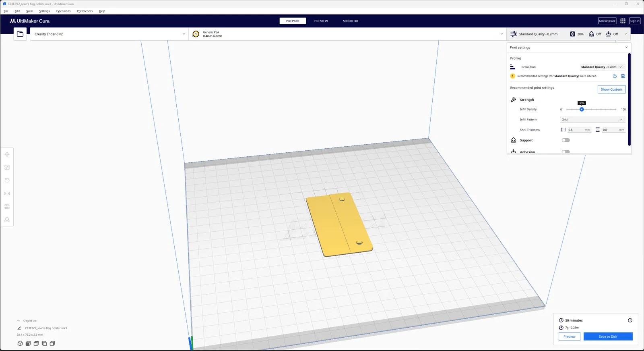
Task: Switch to the PREPARE stage
Action: [x=293, y=21]
